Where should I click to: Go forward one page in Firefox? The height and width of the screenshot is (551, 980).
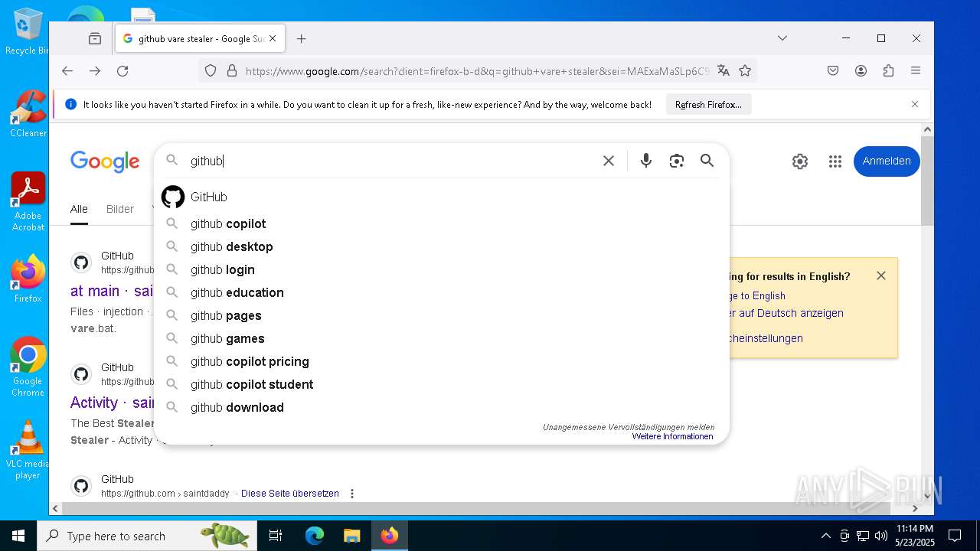pos(95,71)
